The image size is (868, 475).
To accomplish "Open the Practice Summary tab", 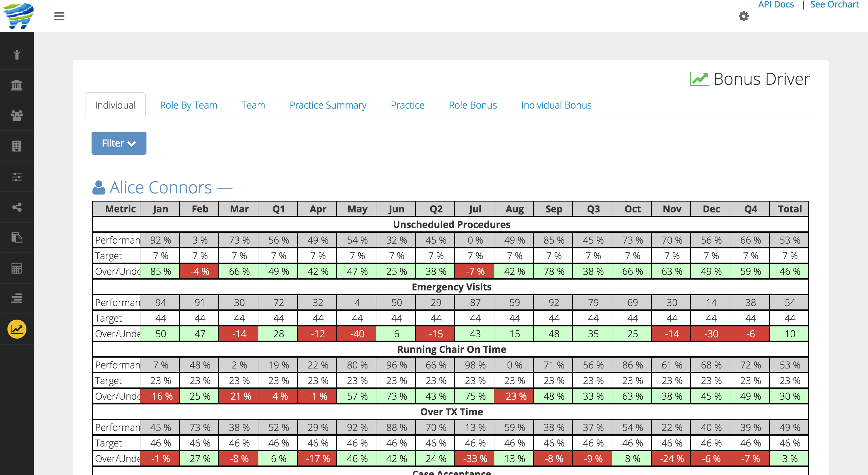I will coord(328,105).
